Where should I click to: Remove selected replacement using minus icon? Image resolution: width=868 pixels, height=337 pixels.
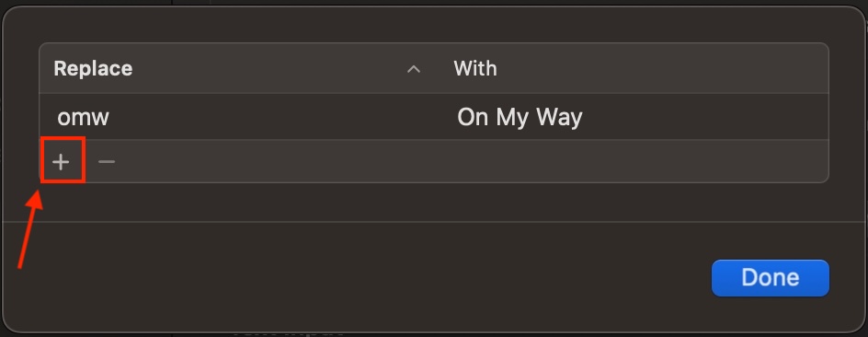(107, 161)
